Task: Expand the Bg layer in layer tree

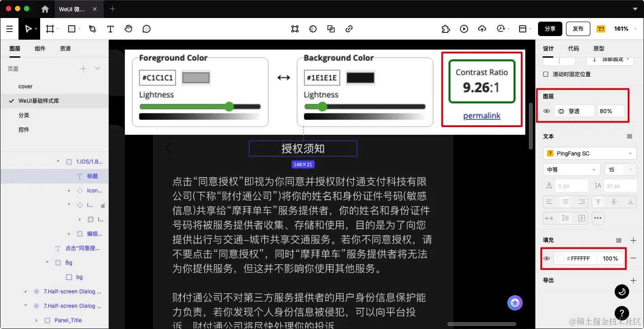Action: 47,262
